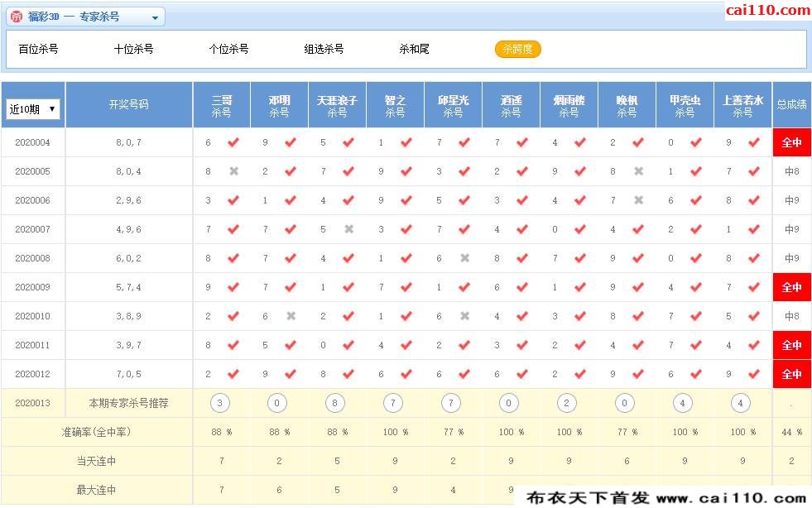The height and width of the screenshot is (508, 812).
Task: Click the gray cross for 天涯浪子 in row 2020007
Action: [x=349, y=229]
